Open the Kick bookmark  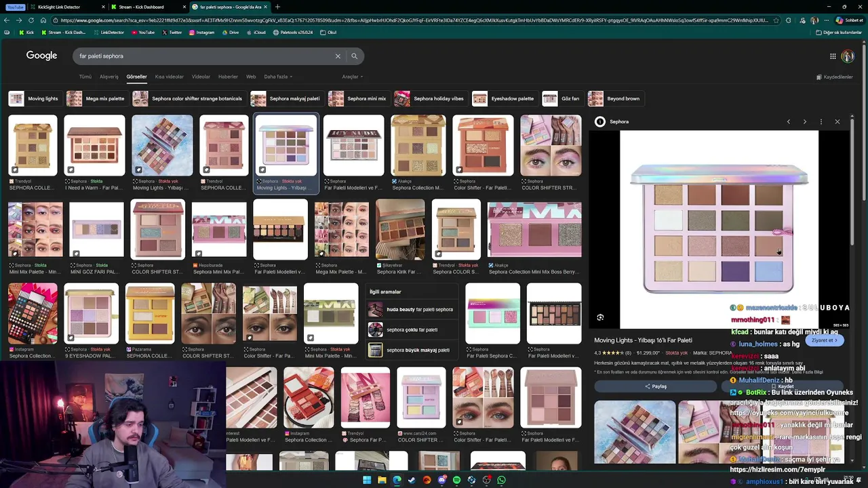pyautogui.click(x=26, y=33)
